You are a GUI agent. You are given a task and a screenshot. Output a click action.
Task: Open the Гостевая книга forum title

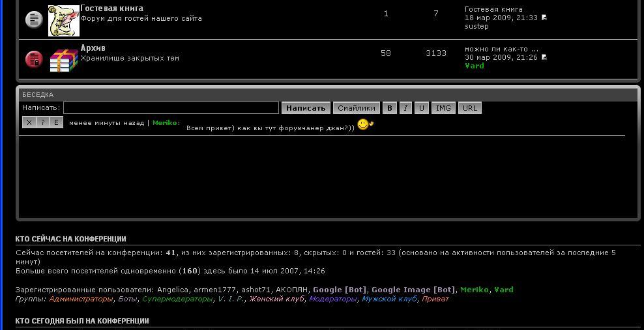coord(111,8)
